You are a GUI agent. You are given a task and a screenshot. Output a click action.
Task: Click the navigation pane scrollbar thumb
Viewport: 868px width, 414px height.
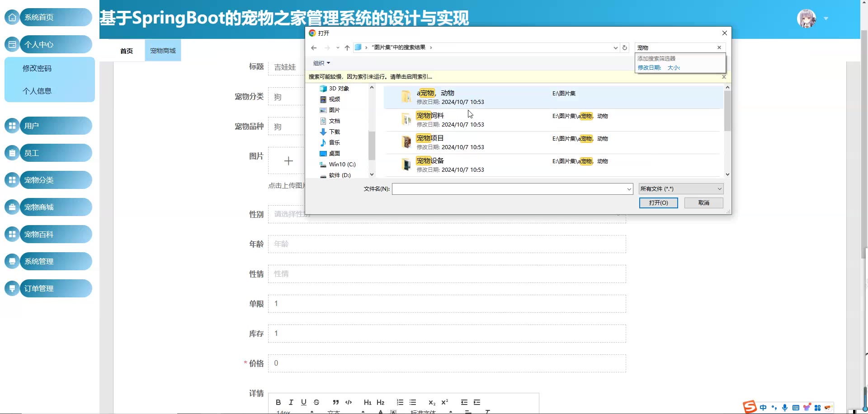(x=372, y=146)
